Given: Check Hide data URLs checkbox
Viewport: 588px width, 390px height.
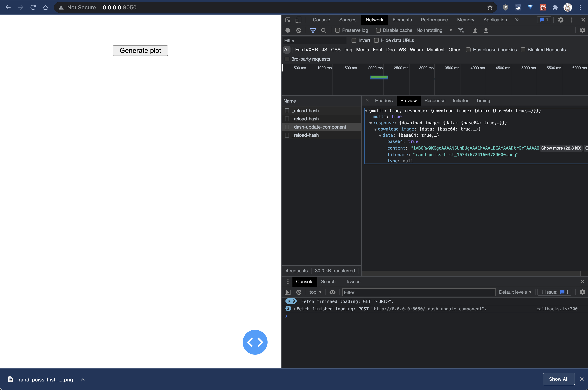Looking at the screenshot, I should point(376,40).
